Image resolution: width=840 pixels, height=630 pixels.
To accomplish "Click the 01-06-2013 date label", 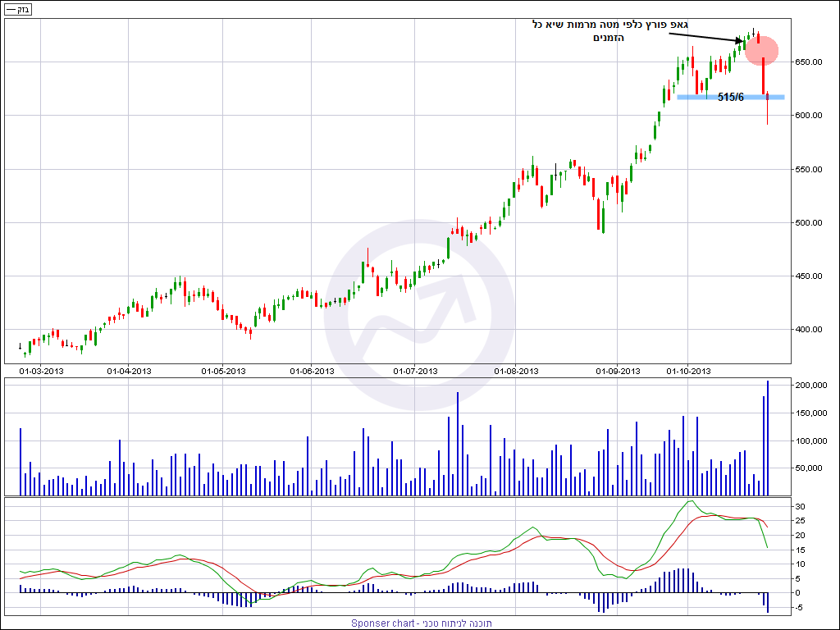I will click(313, 371).
